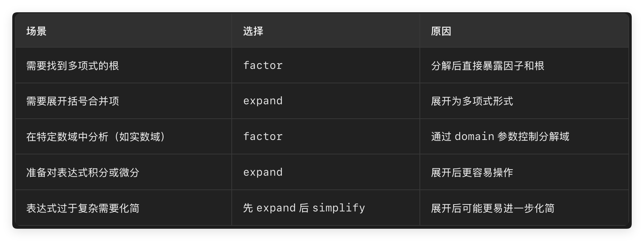Click the 场景 column header

coord(36,31)
